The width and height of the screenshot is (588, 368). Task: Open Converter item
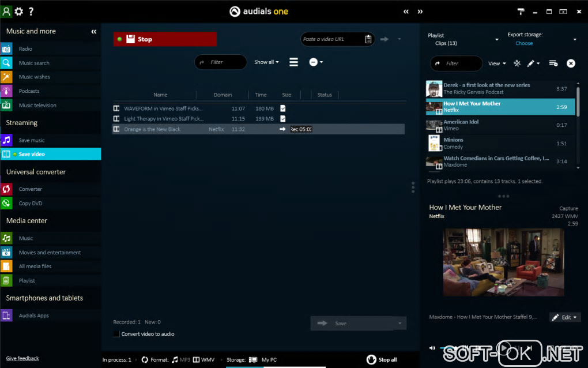[31, 189]
